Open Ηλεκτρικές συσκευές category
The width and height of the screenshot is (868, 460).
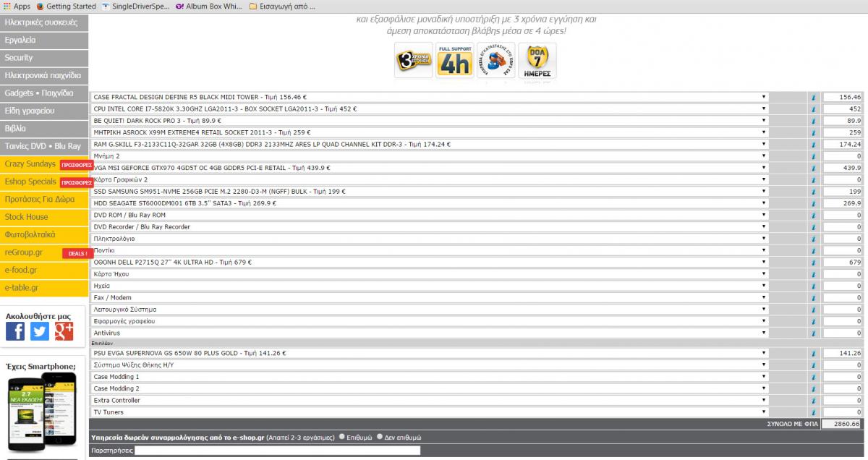click(44, 22)
